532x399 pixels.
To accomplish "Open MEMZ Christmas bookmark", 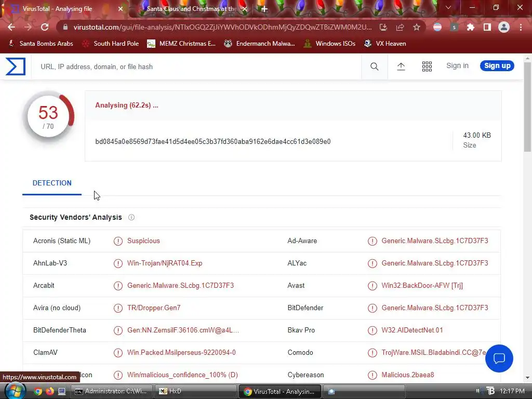I will click(x=181, y=44).
